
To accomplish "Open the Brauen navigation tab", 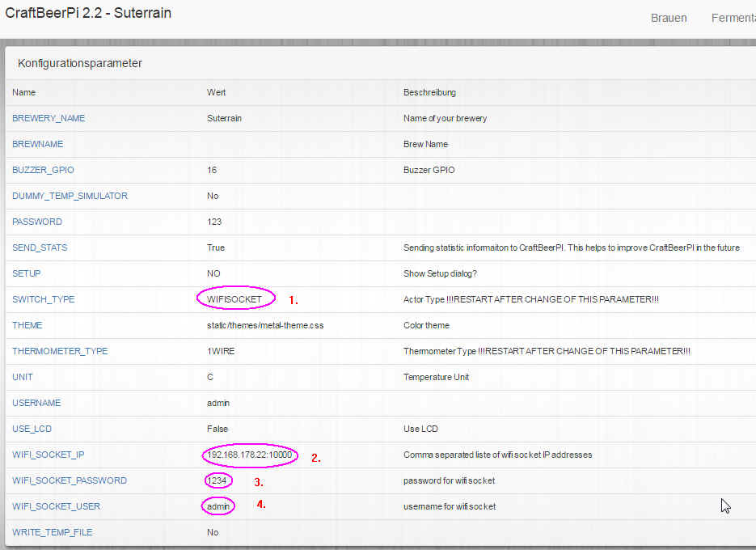I will click(x=668, y=18).
